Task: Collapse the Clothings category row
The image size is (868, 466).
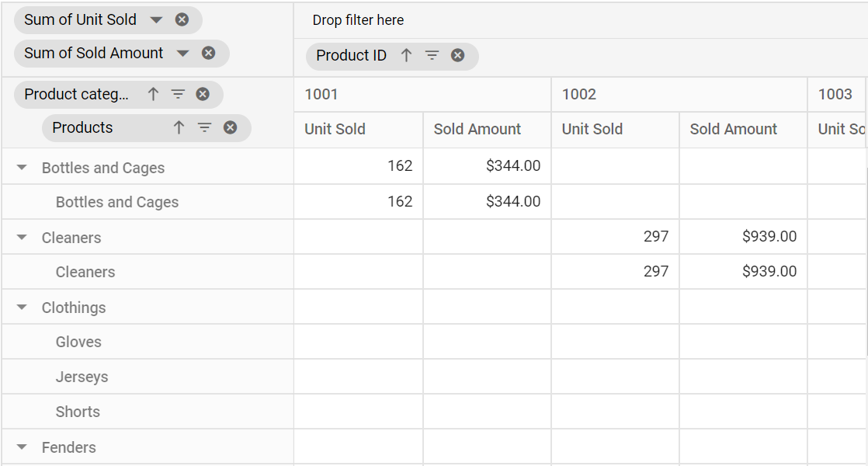Action: click(22, 307)
